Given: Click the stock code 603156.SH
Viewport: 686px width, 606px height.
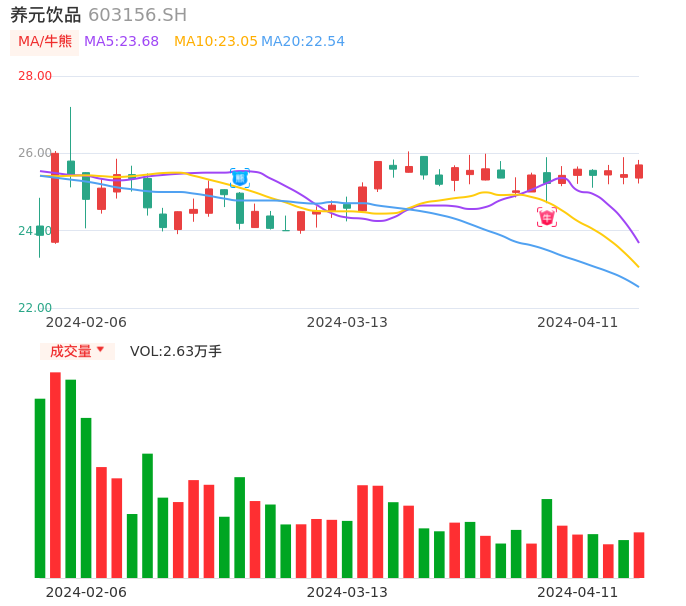Looking at the screenshot, I should [137, 15].
